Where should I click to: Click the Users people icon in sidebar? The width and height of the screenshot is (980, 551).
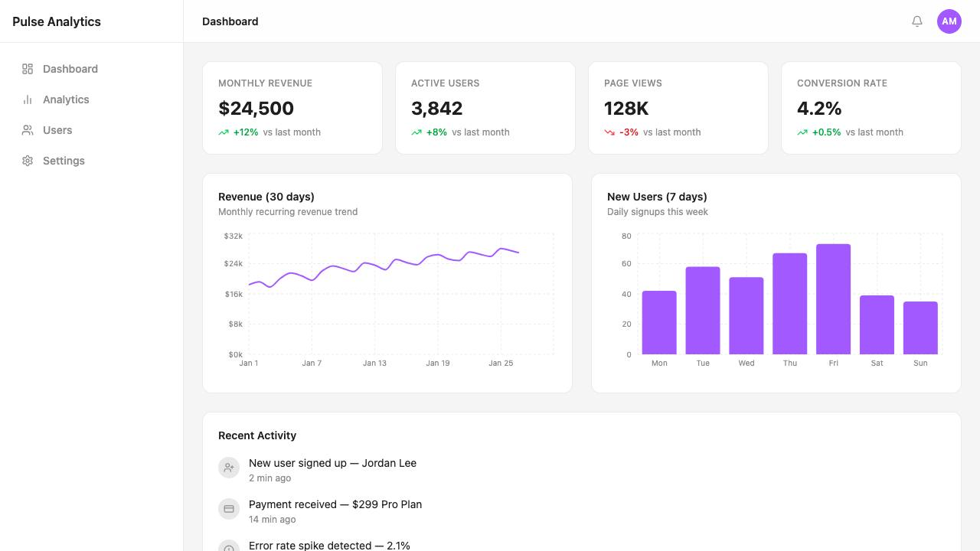point(28,130)
